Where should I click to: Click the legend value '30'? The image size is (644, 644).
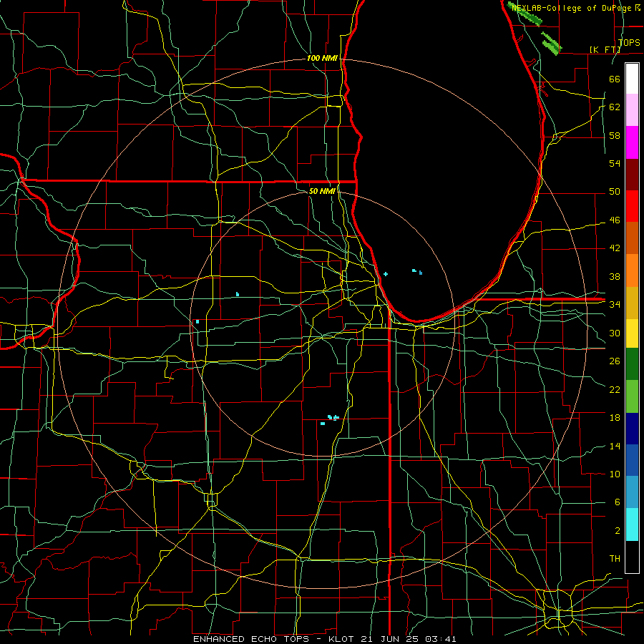point(615,333)
